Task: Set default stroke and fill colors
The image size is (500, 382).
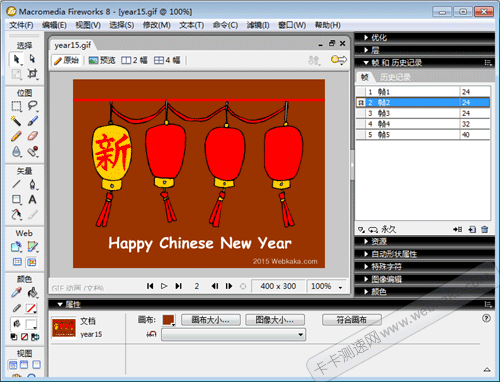Action: pyautogui.click(x=14, y=337)
